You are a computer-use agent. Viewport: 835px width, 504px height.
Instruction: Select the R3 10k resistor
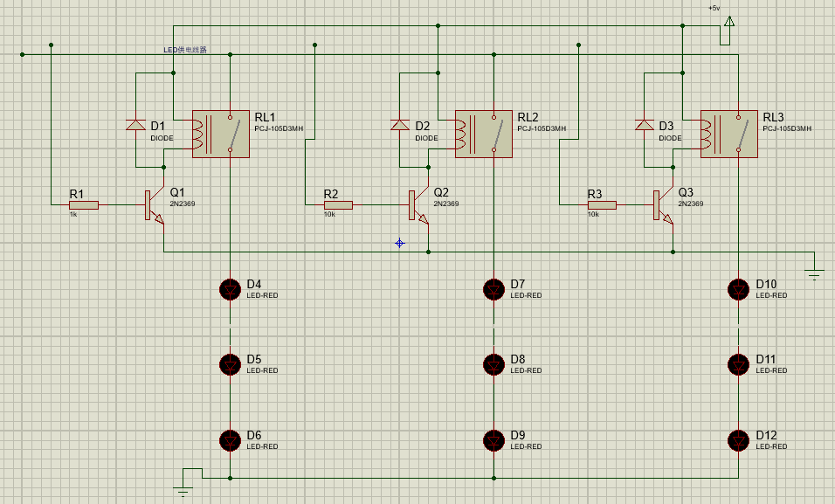click(x=602, y=205)
